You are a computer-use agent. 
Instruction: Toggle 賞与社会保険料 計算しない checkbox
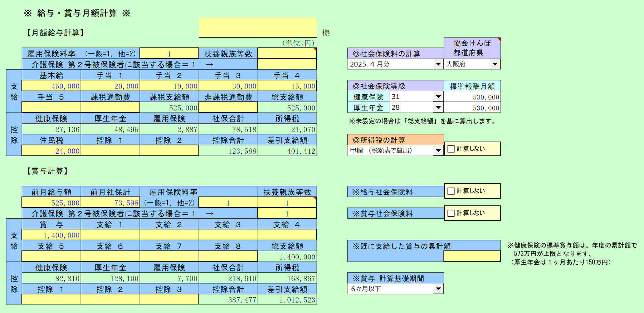click(451, 213)
